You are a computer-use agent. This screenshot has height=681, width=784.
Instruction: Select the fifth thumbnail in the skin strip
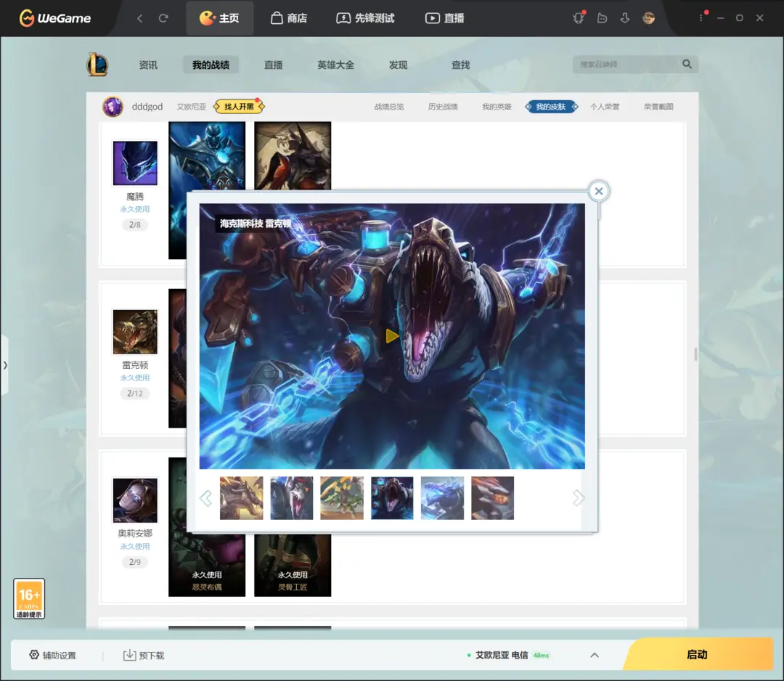443,498
